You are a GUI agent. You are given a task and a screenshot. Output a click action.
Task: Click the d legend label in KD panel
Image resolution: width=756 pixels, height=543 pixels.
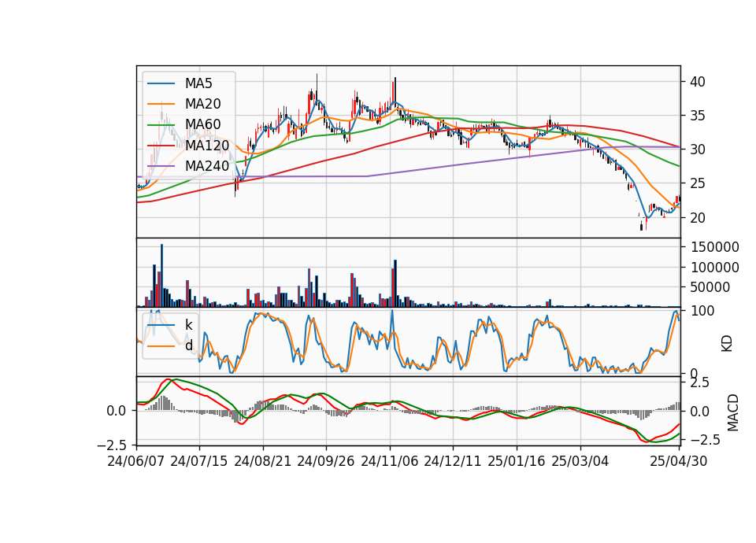coord(188,345)
